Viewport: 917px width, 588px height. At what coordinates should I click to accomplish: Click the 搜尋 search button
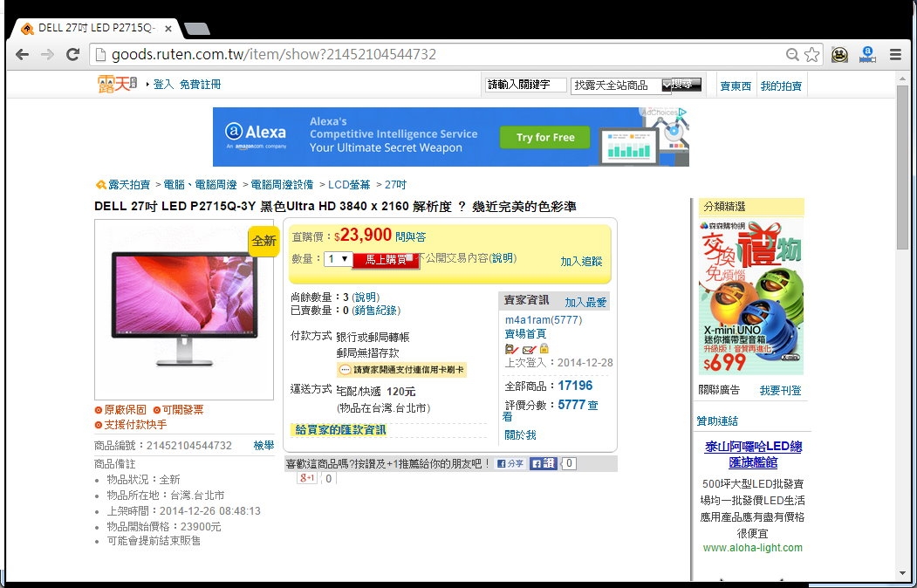pos(686,85)
